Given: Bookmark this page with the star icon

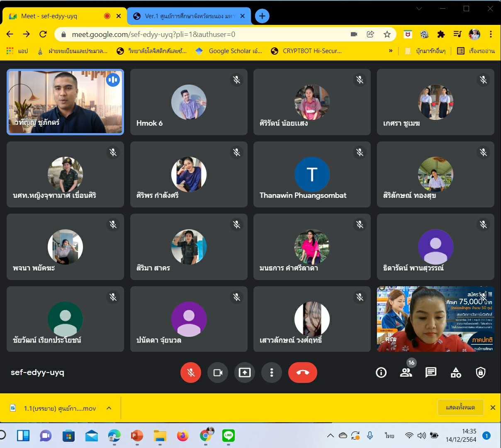Looking at the screenshot, I should point(387,34).
